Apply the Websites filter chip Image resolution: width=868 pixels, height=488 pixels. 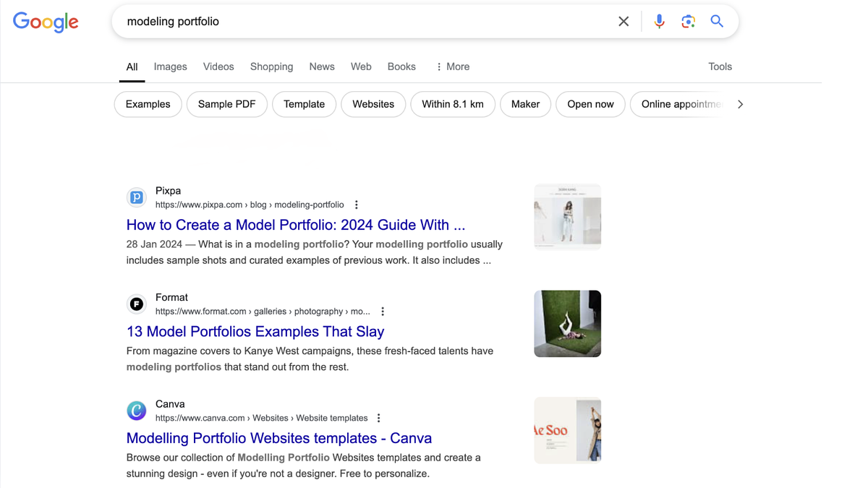click(x=373, y=104)
